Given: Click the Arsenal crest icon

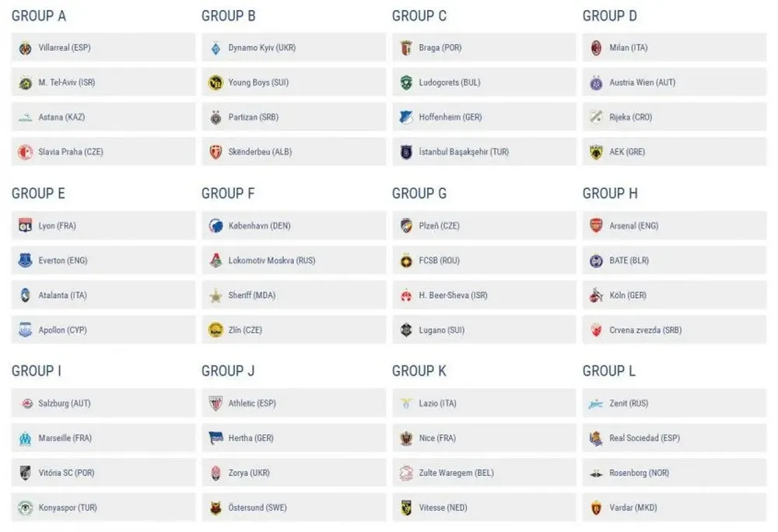Looking at the screenshot, I should [597, 226].
